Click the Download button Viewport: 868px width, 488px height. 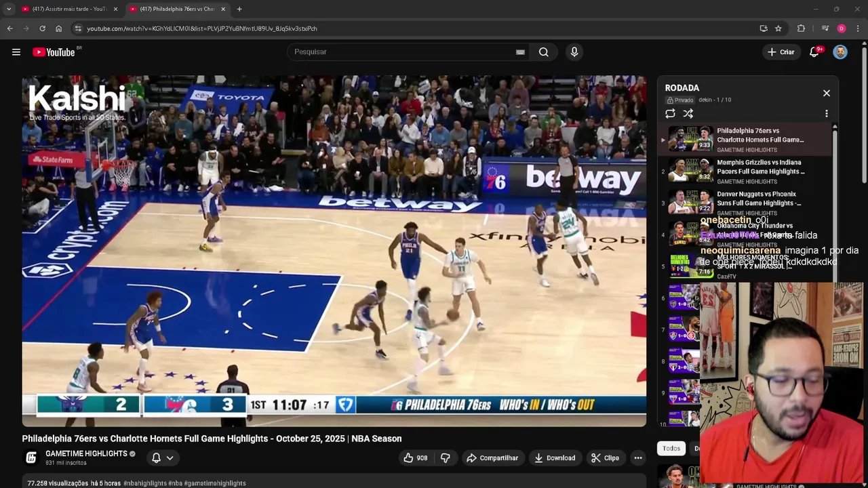(555, 458)
